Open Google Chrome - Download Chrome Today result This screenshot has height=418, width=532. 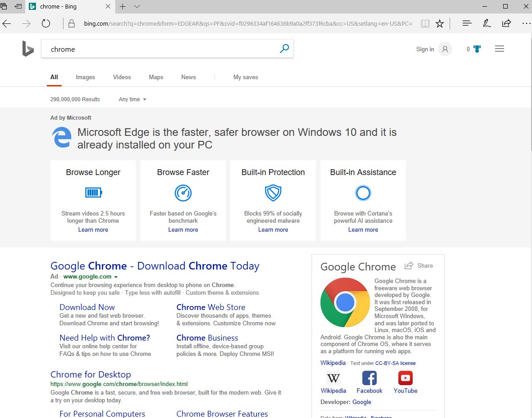(x=155, y=266)
